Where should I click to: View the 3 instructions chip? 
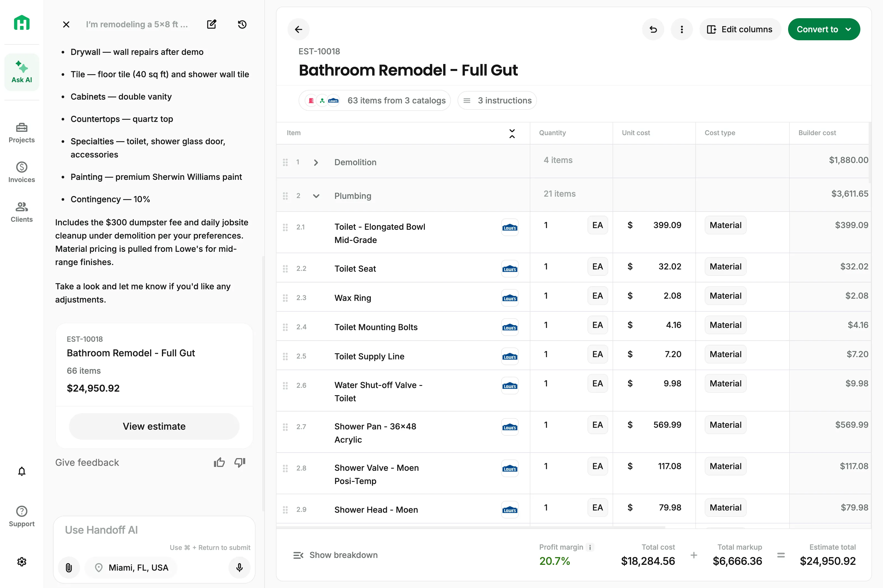(497, 100)
